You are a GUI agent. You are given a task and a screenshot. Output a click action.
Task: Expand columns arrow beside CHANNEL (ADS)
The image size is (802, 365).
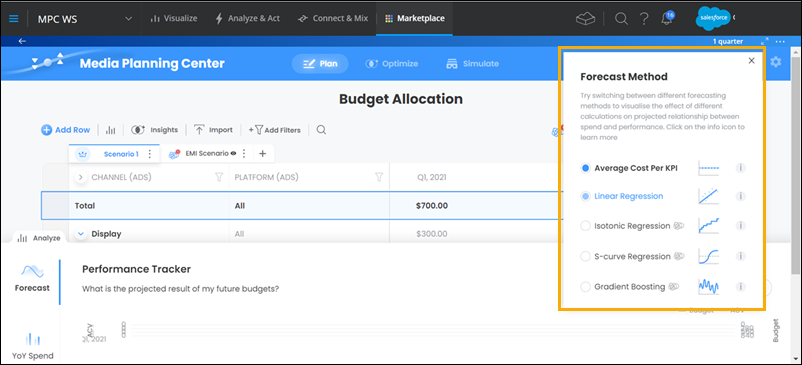coord(80,177)
